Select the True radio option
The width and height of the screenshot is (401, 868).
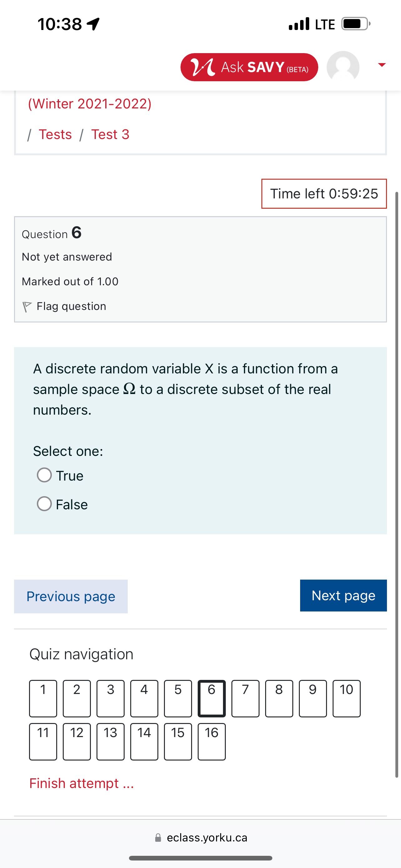point(44,475)
